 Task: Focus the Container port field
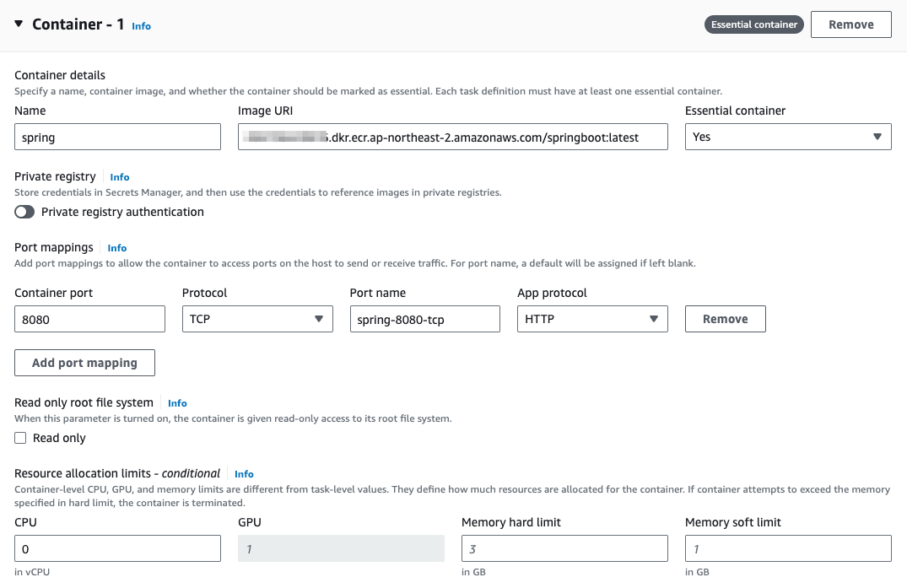(x=89, y=319)
